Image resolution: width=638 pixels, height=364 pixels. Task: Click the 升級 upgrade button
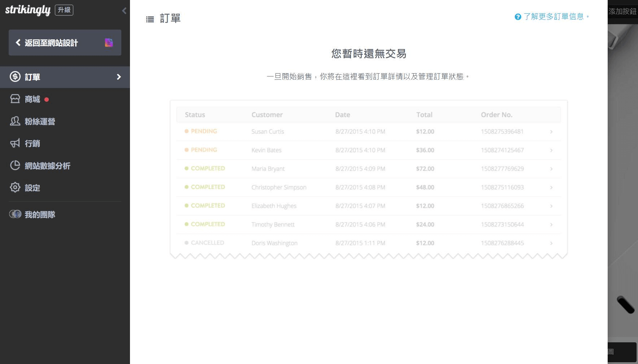64,10
